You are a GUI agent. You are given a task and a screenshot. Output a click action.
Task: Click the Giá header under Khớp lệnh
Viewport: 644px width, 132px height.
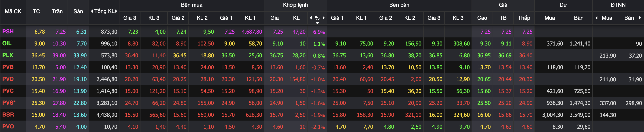(x=274, y=18)
